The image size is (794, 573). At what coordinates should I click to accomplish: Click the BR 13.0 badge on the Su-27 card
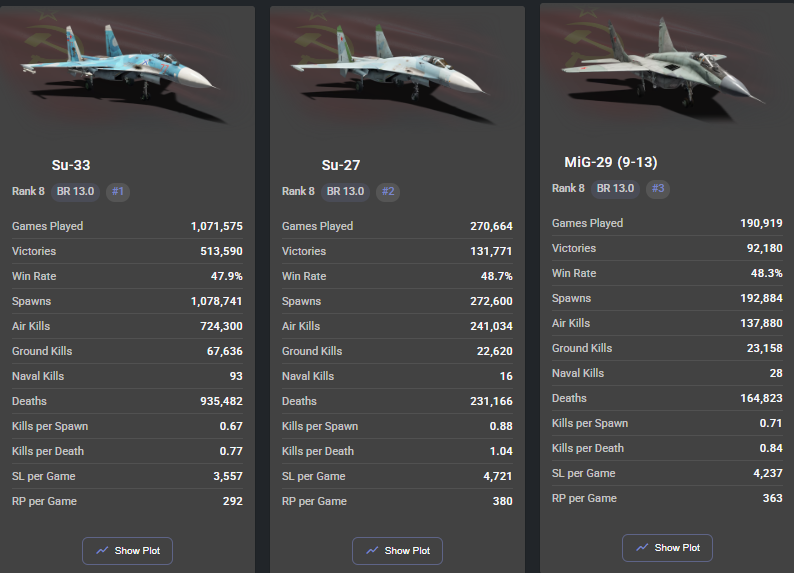tap(346, 191)
